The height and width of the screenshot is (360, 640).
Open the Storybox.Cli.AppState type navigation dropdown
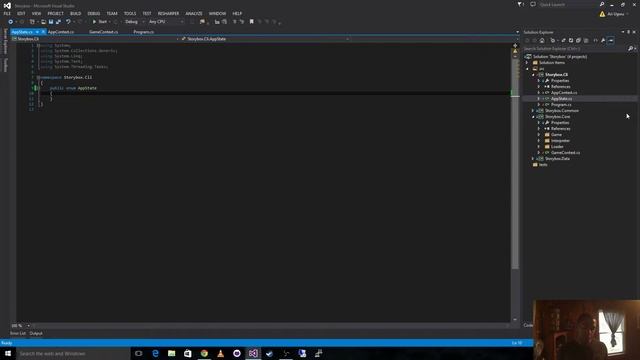coord(265,39)
